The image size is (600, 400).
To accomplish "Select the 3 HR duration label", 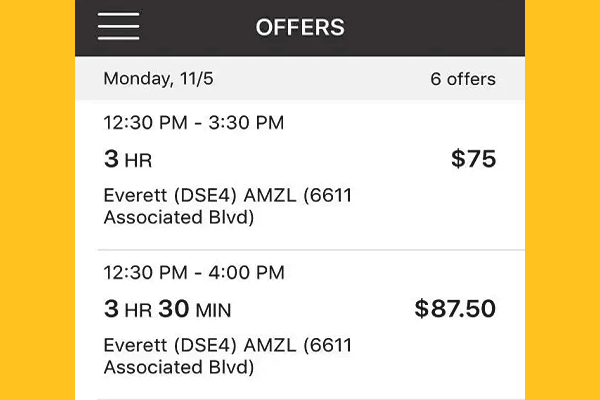I will point(128,159).
